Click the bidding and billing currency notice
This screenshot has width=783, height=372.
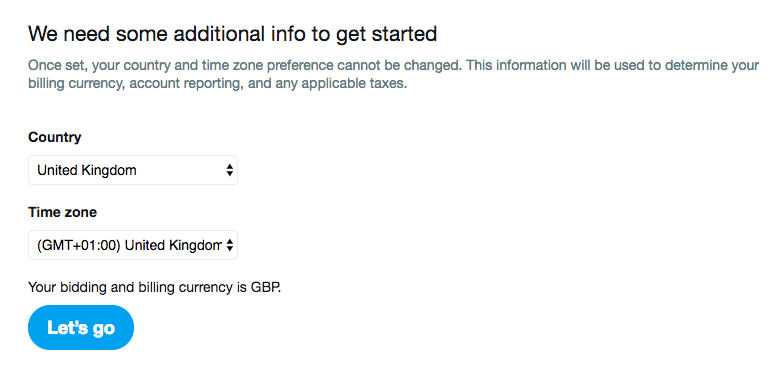tap(155, 288)
